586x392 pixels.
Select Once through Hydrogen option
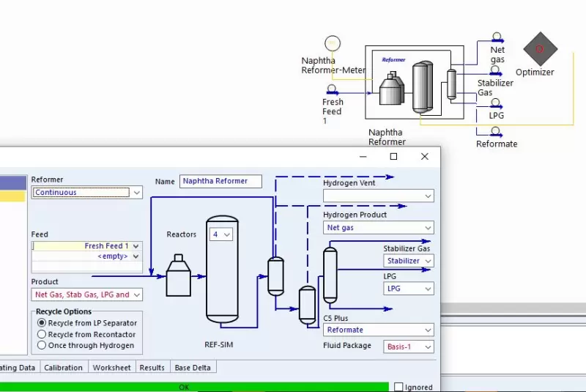[x=42, y=345]
